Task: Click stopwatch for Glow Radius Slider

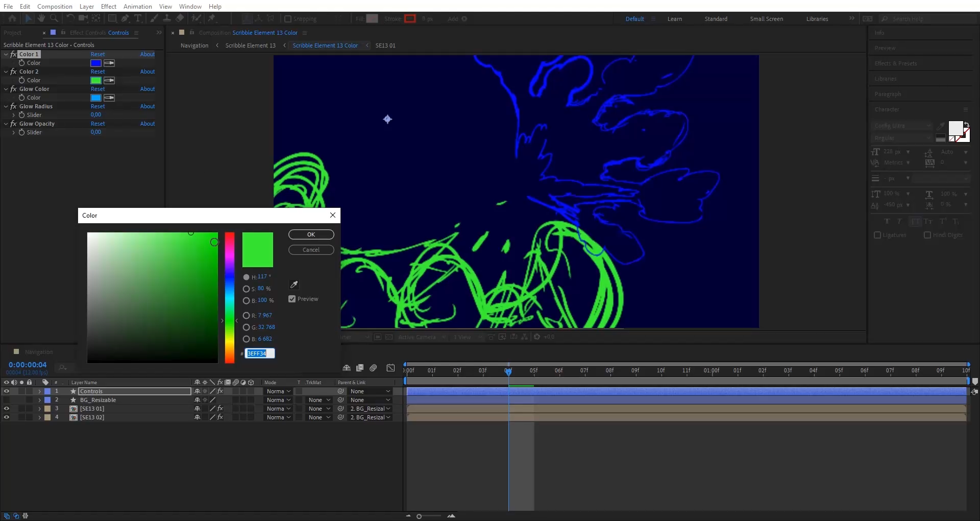Action: point(22,115)
